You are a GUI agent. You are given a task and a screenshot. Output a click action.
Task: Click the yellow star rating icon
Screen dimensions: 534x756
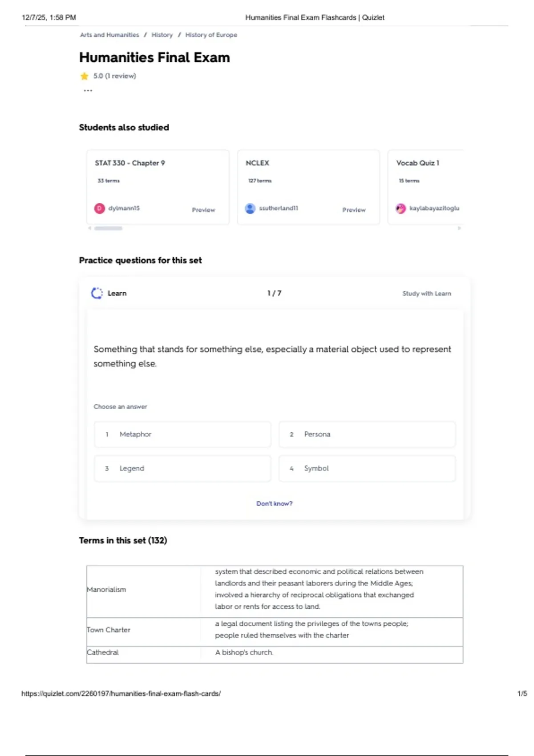pos(84,76)
